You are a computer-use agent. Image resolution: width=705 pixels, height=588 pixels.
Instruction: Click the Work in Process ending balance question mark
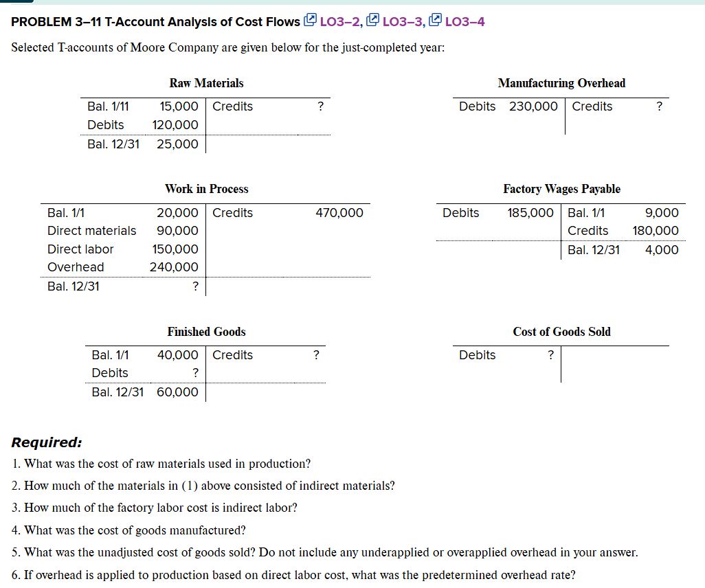pyautogui.click(x=194, y=286)
